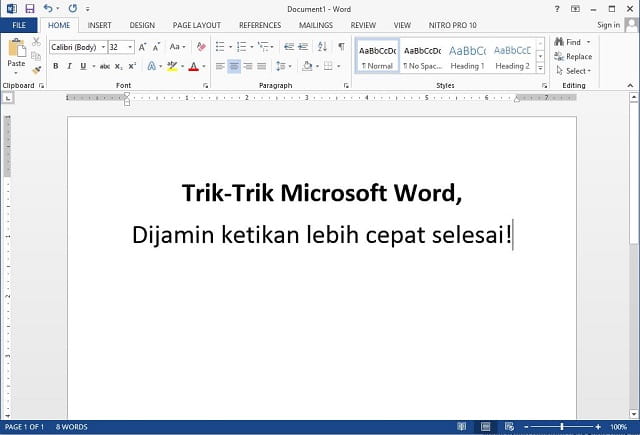This screenshot has height=435, width=640.
Task: Apply borders to paragraph
Action: point(328,66)
